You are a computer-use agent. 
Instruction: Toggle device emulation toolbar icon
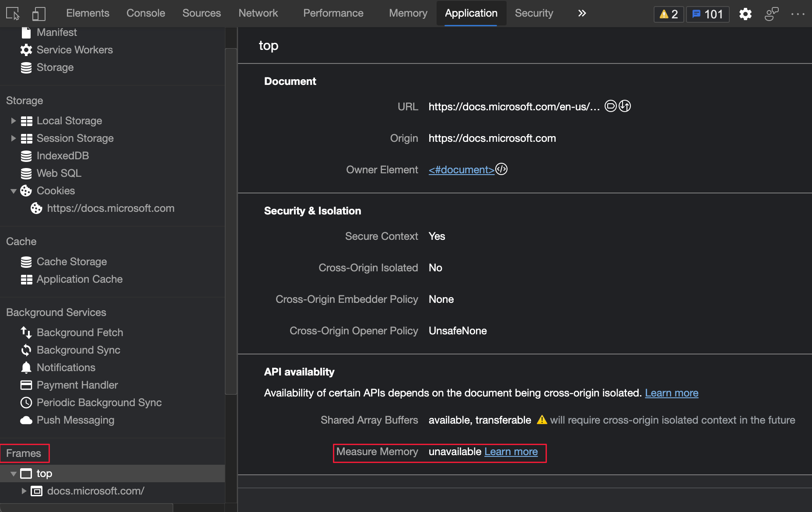(39, 14)
